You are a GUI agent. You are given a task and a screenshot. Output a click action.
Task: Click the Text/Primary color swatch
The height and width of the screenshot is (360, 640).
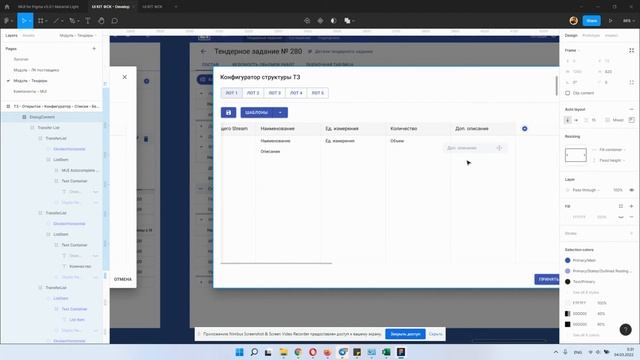pos(567,282)
